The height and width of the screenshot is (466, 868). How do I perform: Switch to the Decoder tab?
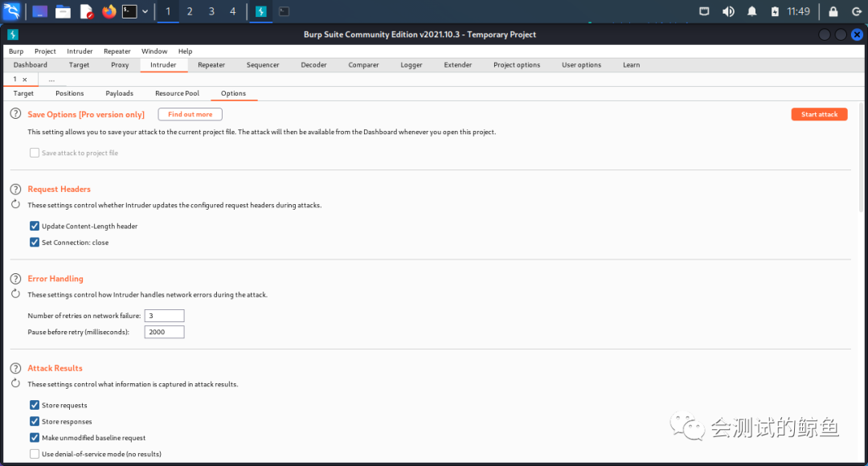314,65
